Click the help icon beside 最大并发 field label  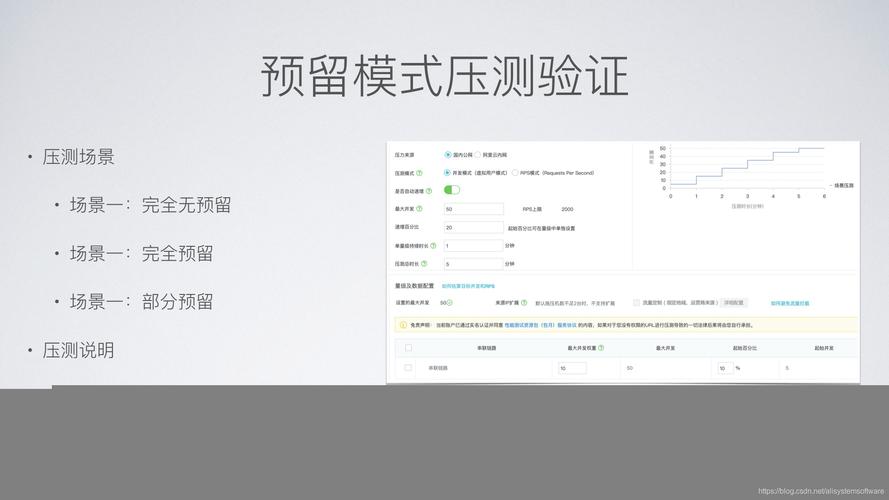click(x=420, y=209)
